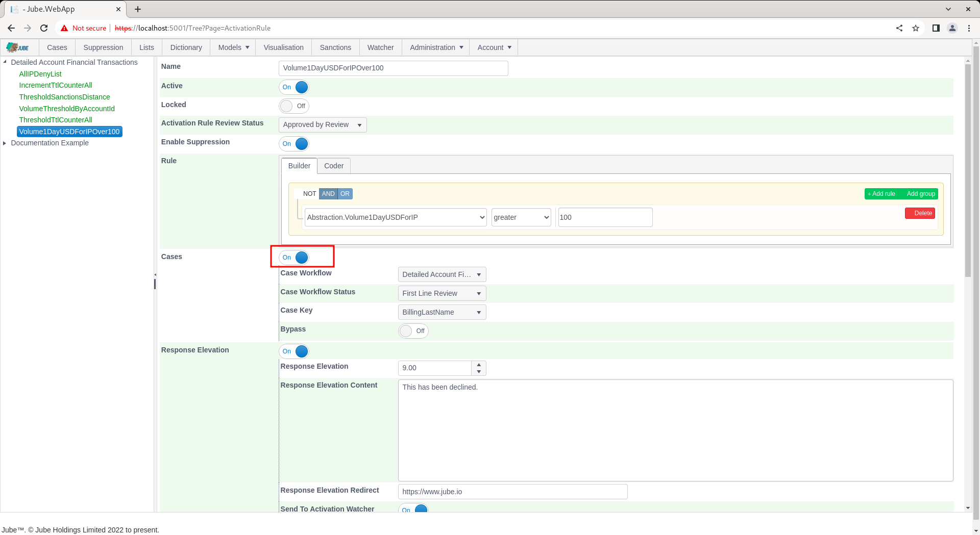The height and width of the screenshot is (535, 980).
Task: Open the Account menu
Action: click(x=494, y=47)
